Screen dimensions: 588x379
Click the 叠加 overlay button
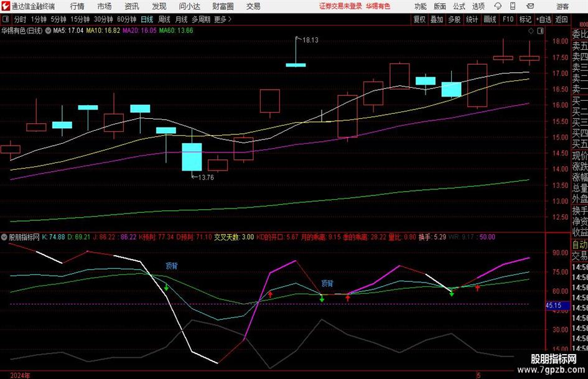437,19
